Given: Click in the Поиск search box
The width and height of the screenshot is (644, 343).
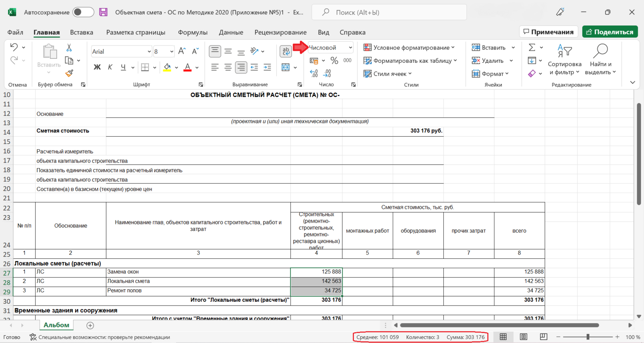Looking at the screenshot, I should [389, 12].
